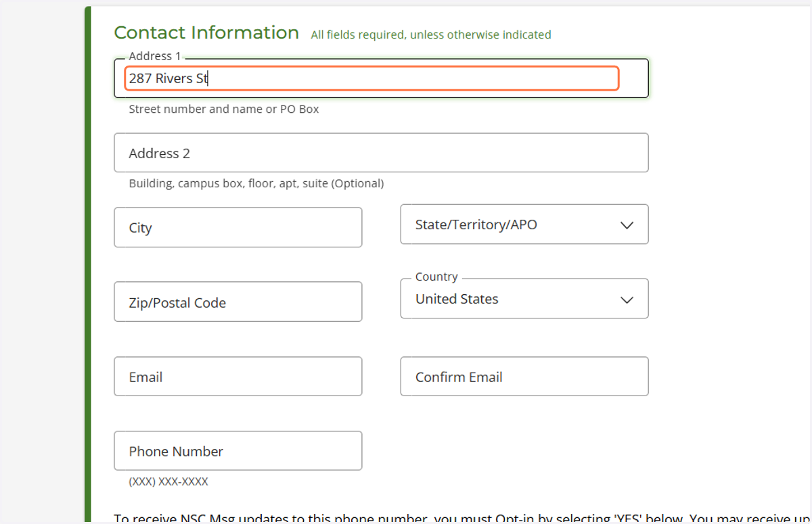
Task: Select the Zip/Postal Code field
Action: tap(238, 302)
